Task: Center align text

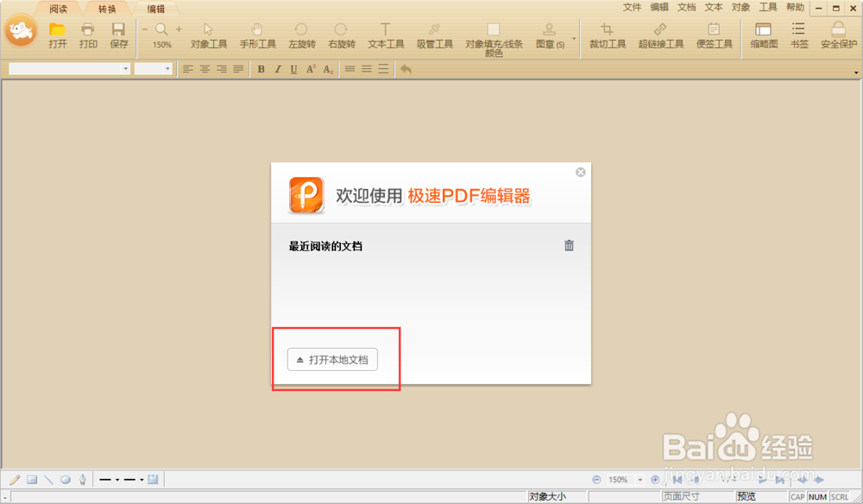Action: pos(205,69)
